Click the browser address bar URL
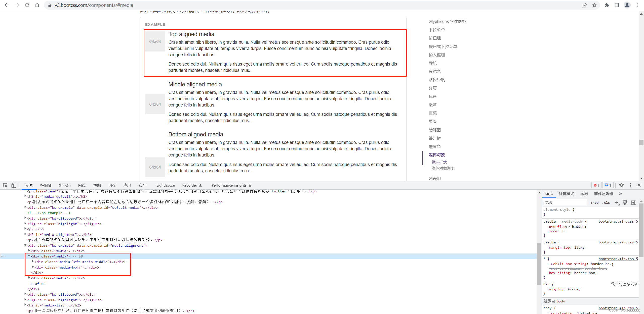 click(x=94, y=5)
